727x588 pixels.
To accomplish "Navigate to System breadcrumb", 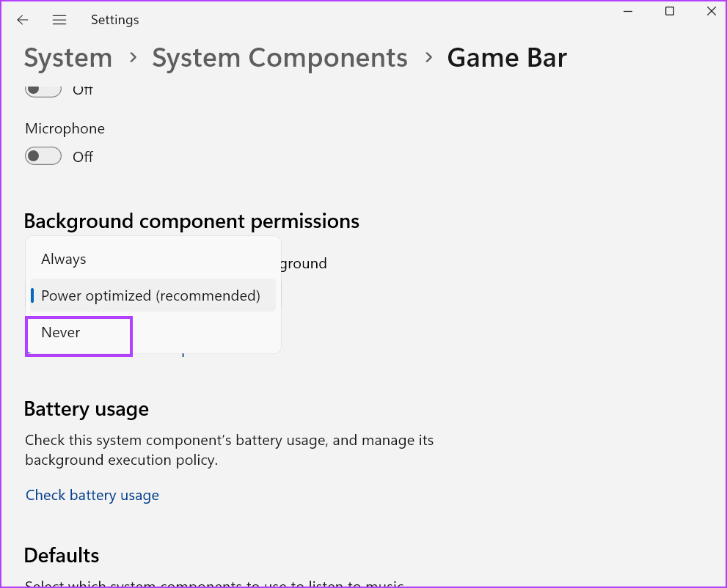I will coord(68,58).
